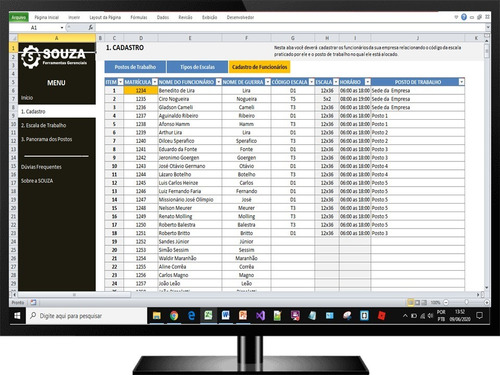
Task: Click zoom in plus button
Action: pyautogui.click(x=487, y=302)
